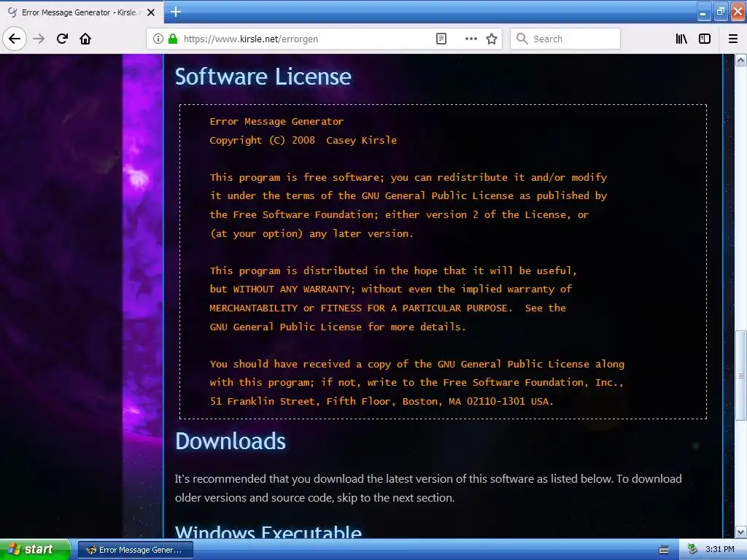Toggle the sidebar panel icon
Screen dimensions: 747x560
pyautogui.click(x=705, y=39)
